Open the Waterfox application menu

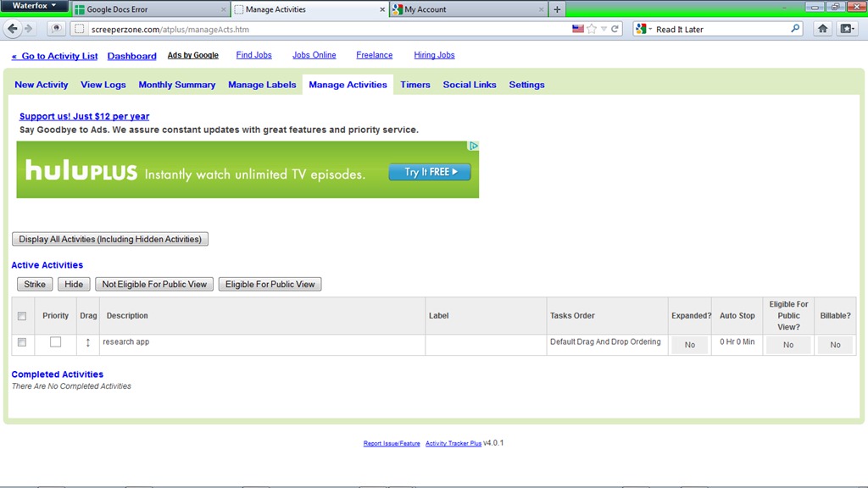34,6
